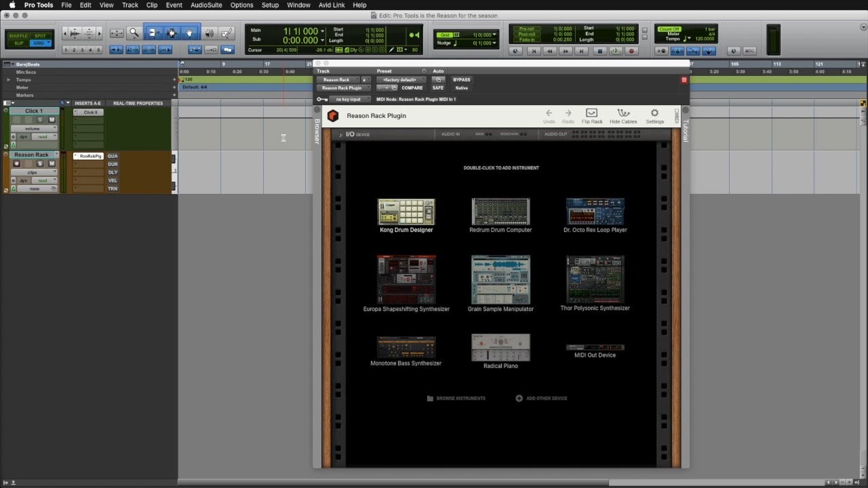The height and width of the screenshot is (488, 868).
Task: Solo the Click 1 track
Action: tap(40, 120)
